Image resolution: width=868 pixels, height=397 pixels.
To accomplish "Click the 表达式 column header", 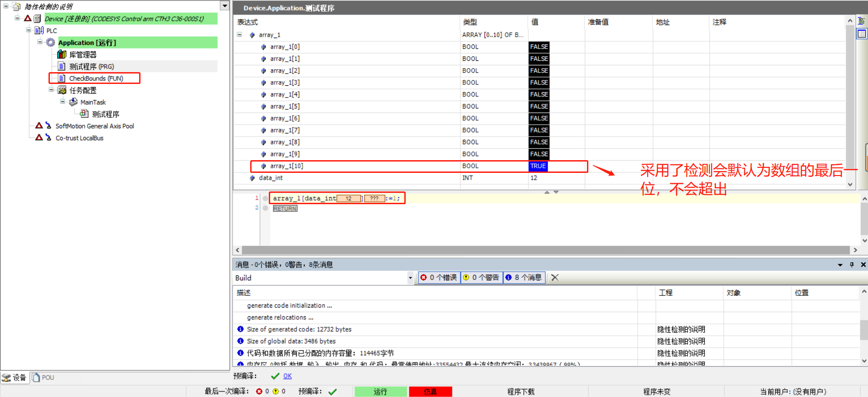I will 247,22.
